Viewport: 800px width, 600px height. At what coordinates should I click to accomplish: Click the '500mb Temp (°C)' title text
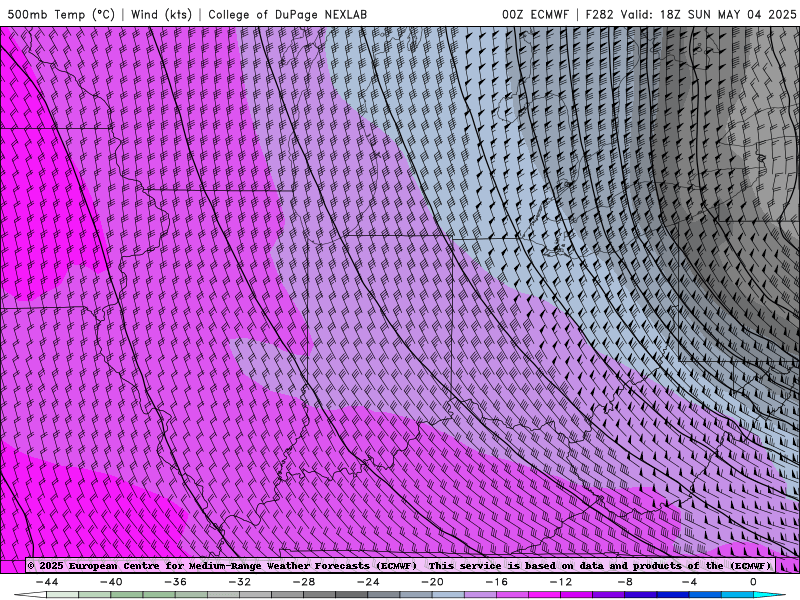(61, 14)
